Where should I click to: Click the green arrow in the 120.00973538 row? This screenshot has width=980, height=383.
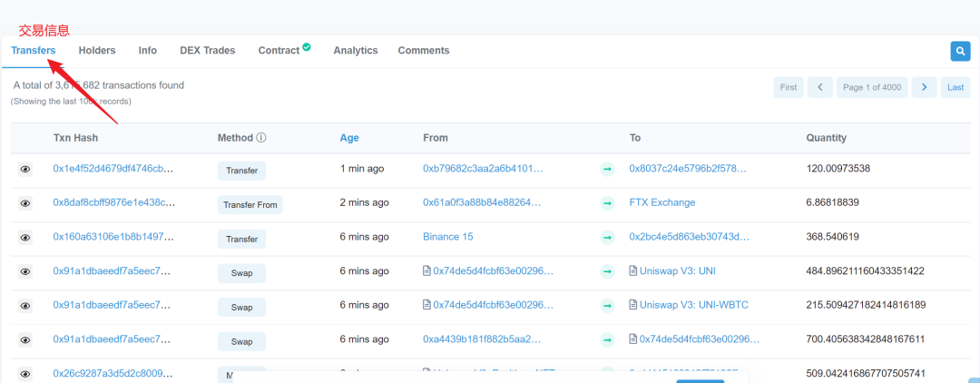click(607, 170)
